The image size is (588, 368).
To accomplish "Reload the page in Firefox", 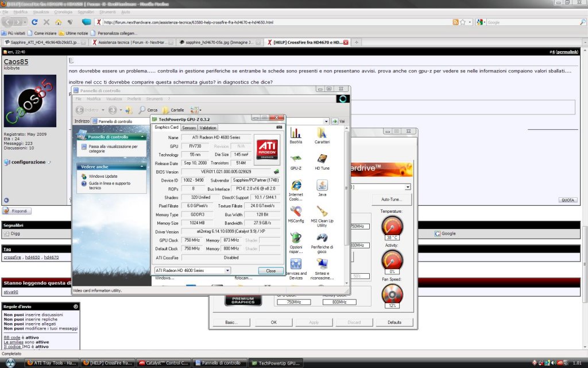I will tap(34, 22).
